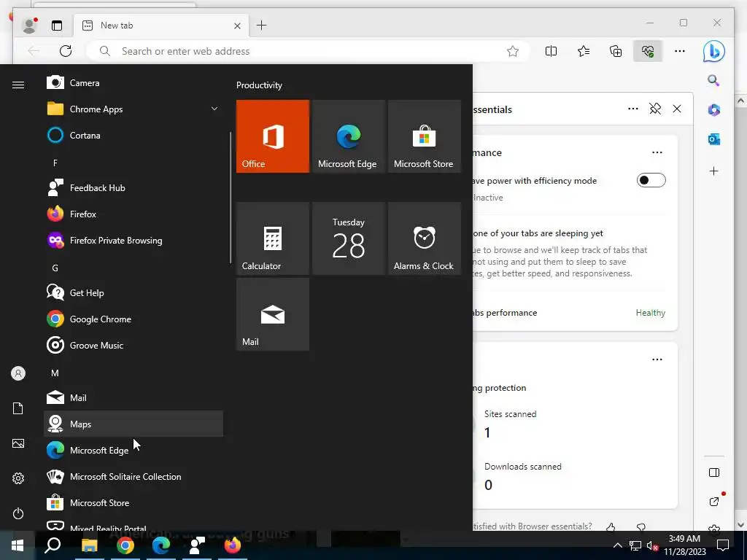Close the Browser essentials pane
The width and height of the screenshot is (747, 560).
(676, 109)
